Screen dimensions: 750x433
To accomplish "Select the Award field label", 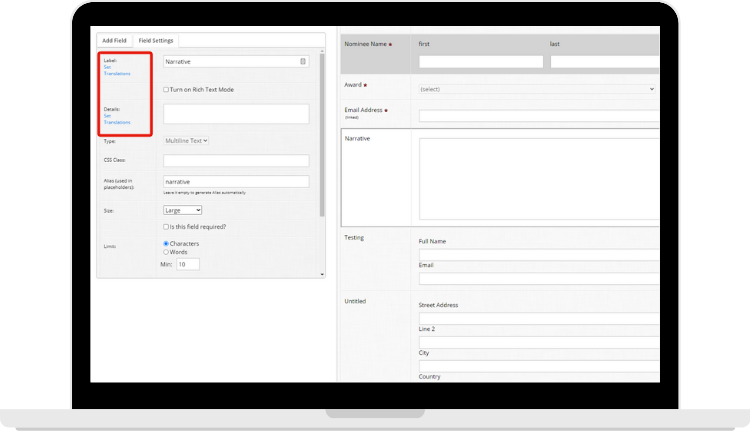I will pos(353,85).
